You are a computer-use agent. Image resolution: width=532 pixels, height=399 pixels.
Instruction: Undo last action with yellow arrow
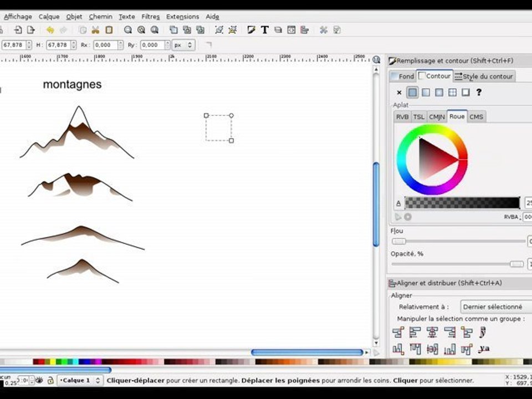coord(50,30)
